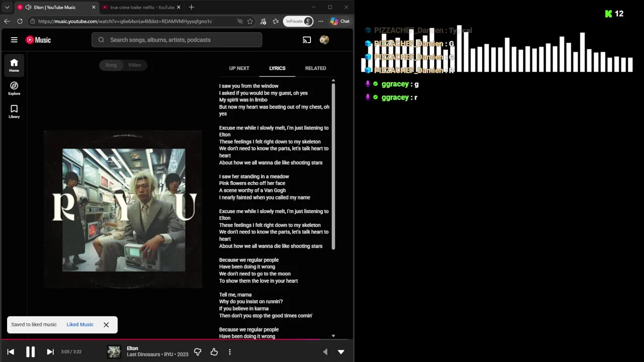The height and width of the screenshot is (362, 644).
Task: Open Last Dinosaurs artist link
Action: click(x=143, y=354)
